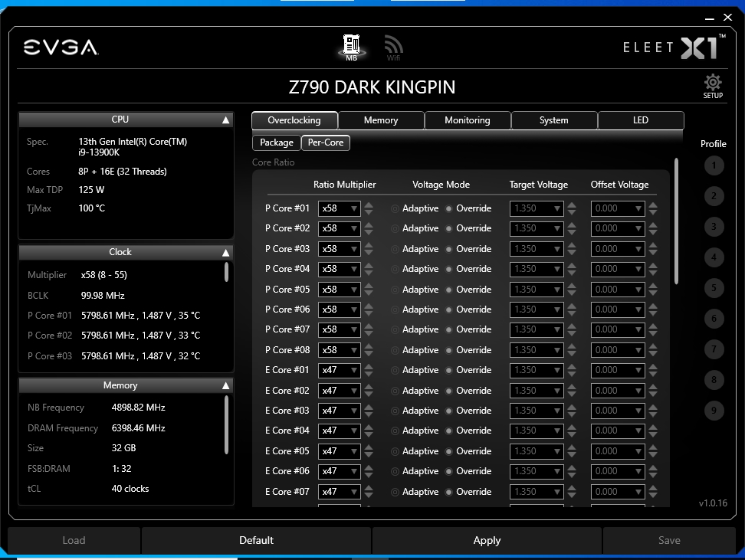Switch to the Memory tab
The image size is (745, 560).
click(x=381, y=120)
